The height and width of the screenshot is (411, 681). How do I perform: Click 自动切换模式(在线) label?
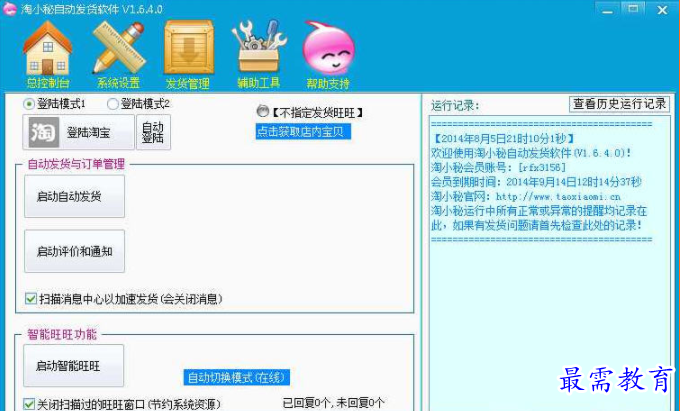tap(237, 377)
